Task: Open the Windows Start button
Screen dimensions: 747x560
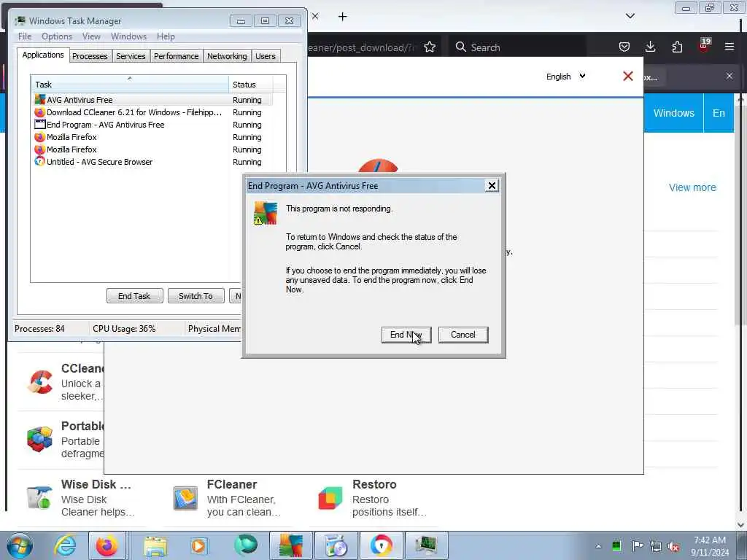Action: pos(20,545)
